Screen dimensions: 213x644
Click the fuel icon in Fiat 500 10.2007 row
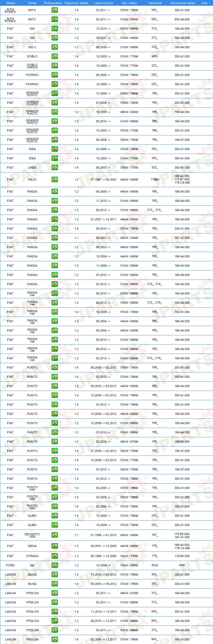[x=54, y=38]
